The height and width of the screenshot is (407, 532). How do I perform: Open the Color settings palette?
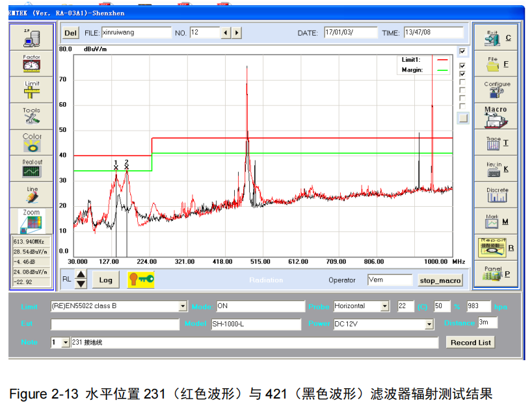click(x=31, y=143)
